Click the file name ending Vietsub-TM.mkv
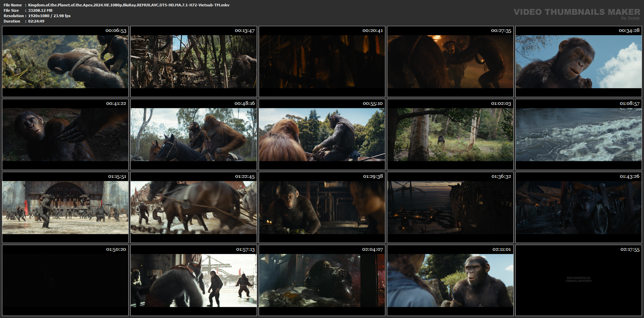 tap(129, 5)
